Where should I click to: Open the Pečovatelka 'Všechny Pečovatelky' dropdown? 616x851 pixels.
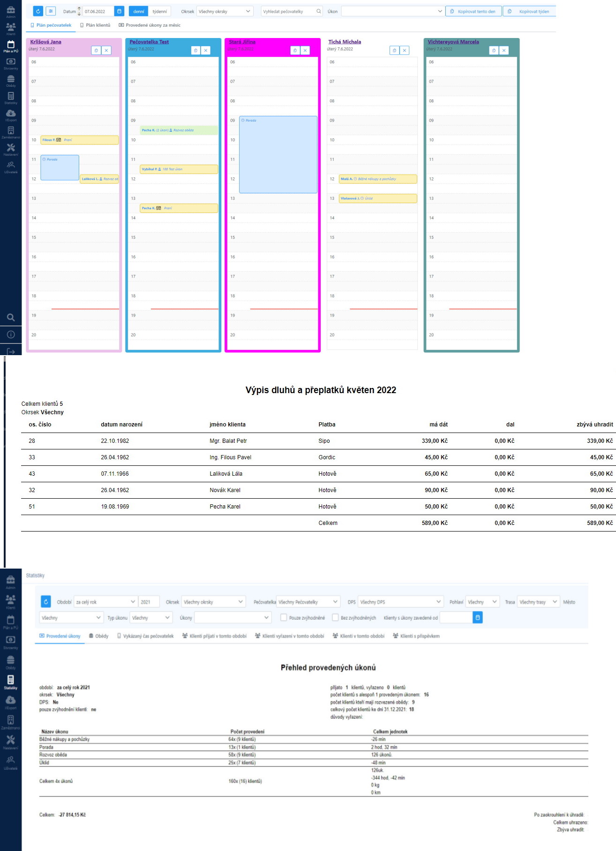(308, 602)
